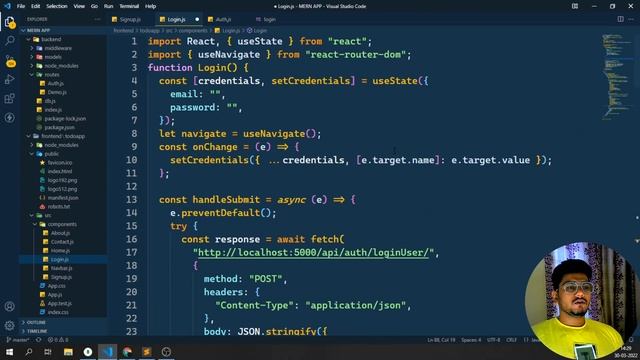
Task: Open Navbar.js in components
Action: coord(61,268)
